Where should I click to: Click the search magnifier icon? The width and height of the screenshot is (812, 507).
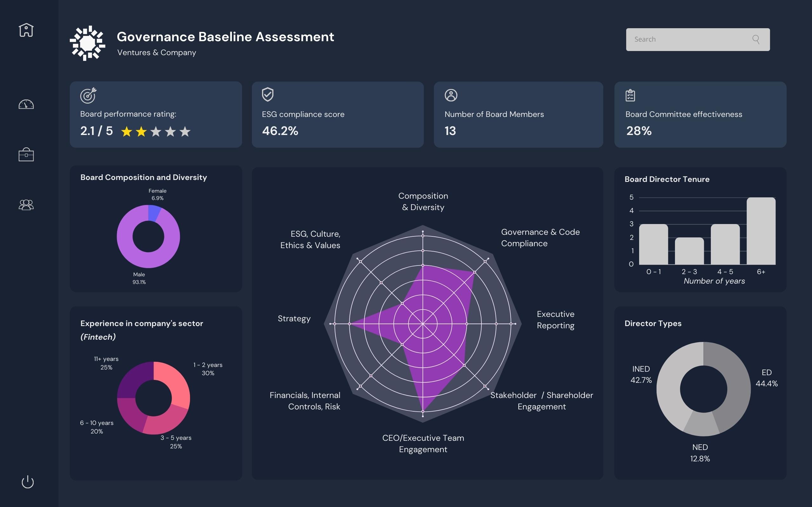point(756,40)
